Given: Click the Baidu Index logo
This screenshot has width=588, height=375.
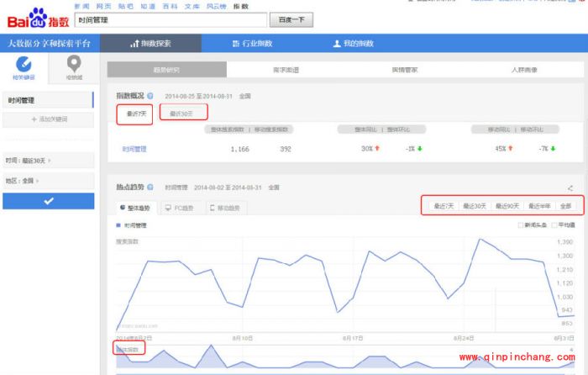Looking at the screenshot, I should [x=38, y=18].
